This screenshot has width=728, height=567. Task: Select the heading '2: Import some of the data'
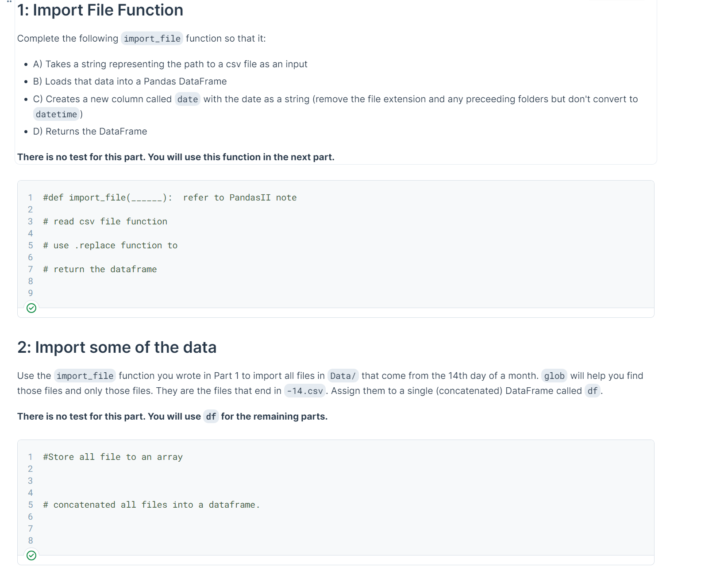[116, 347]
